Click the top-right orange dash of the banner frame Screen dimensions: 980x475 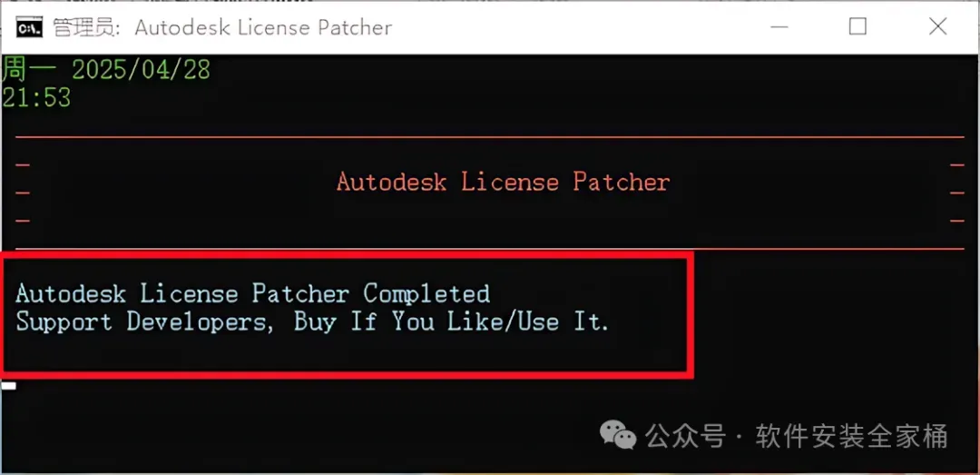coord(957,165)
